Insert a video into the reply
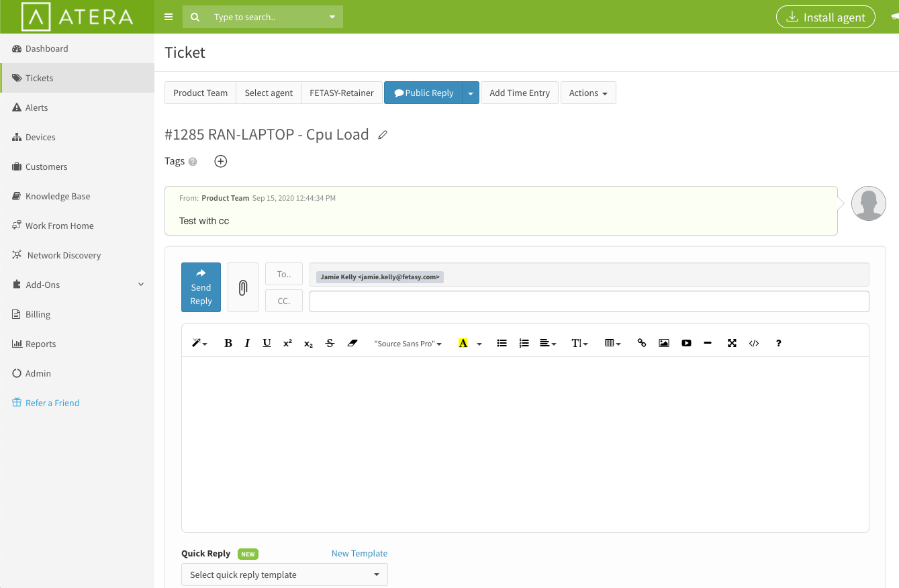Image resolution: width=899 pixels, height=588 pixels. [x=686, y=343]
